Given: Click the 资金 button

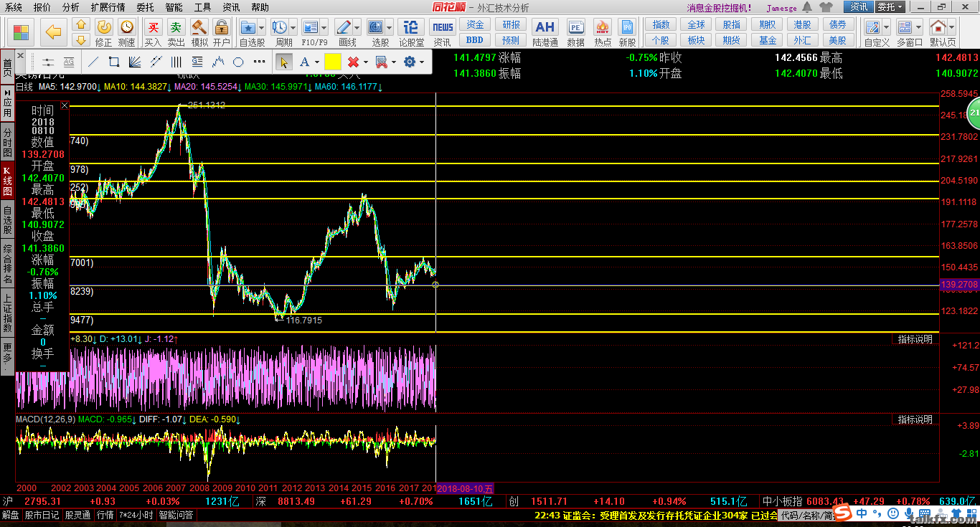Looking at the screenshot, I should tap(475, 25).
